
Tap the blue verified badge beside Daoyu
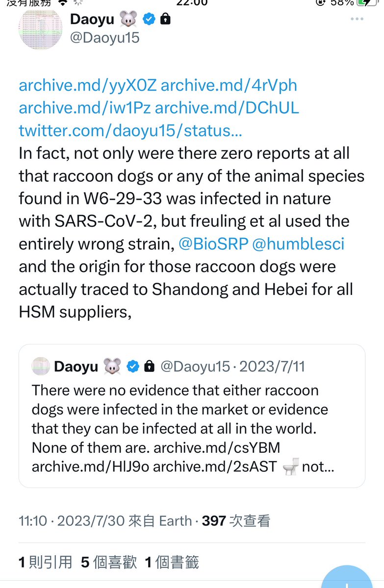click(x=149, y=19)
